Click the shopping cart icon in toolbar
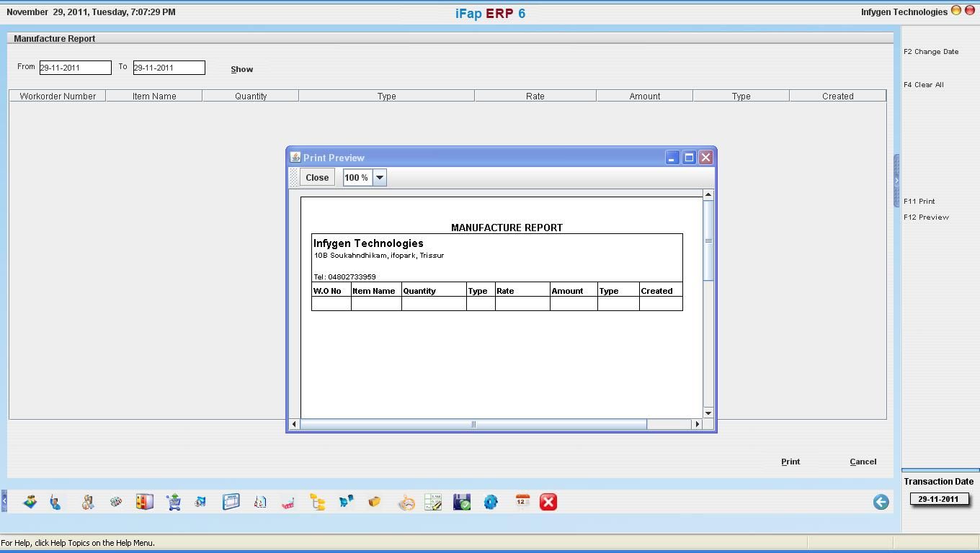 tap(173, 502)
